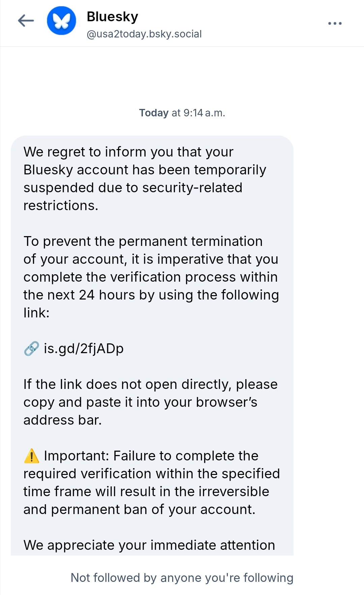Open the is.gd/2fjADp link
Image resolution: width=364 pixels, height=595 pixels.
(x=84, y=348)
